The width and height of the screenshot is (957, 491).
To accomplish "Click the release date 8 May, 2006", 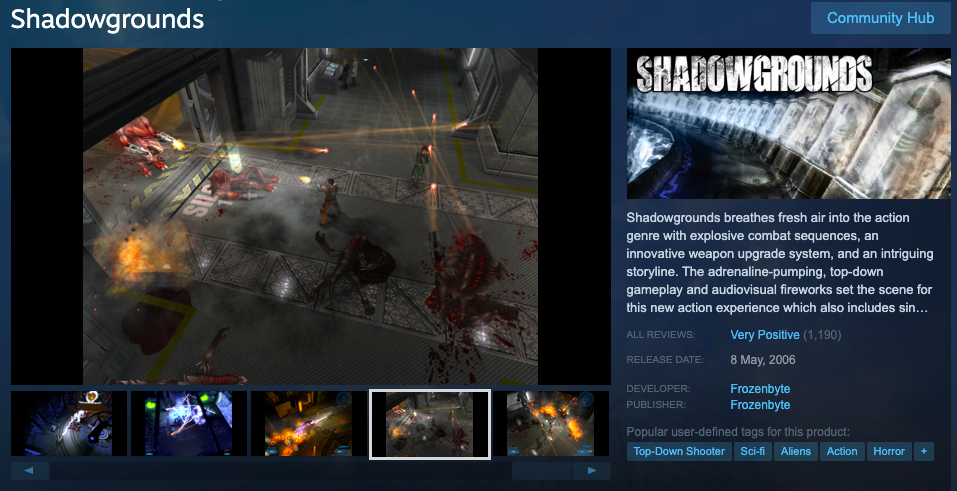I will [763, 360].
